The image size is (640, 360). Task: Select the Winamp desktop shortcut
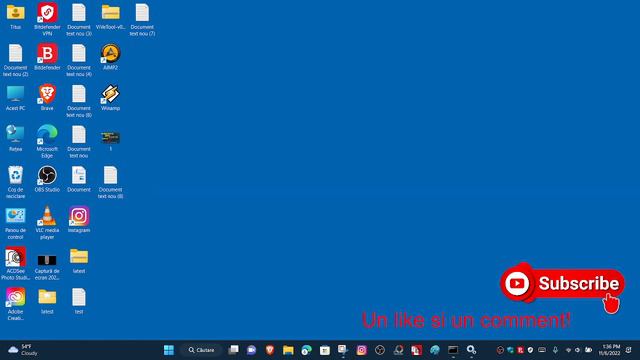(x=111, y=98)
